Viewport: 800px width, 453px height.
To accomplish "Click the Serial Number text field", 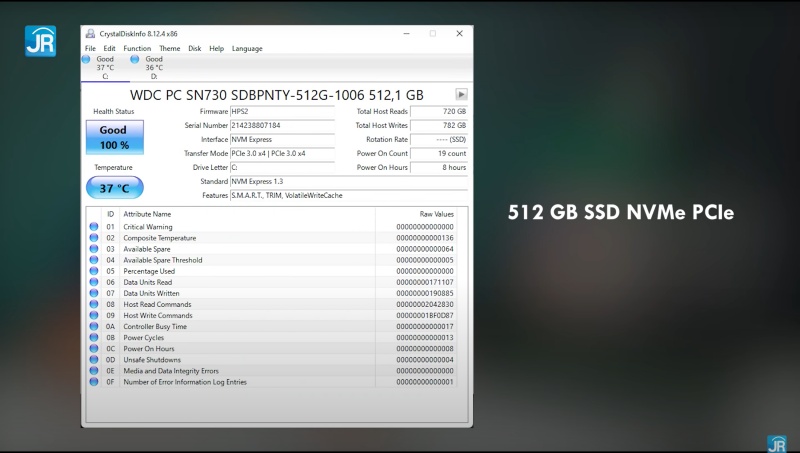I will (282, 125).
